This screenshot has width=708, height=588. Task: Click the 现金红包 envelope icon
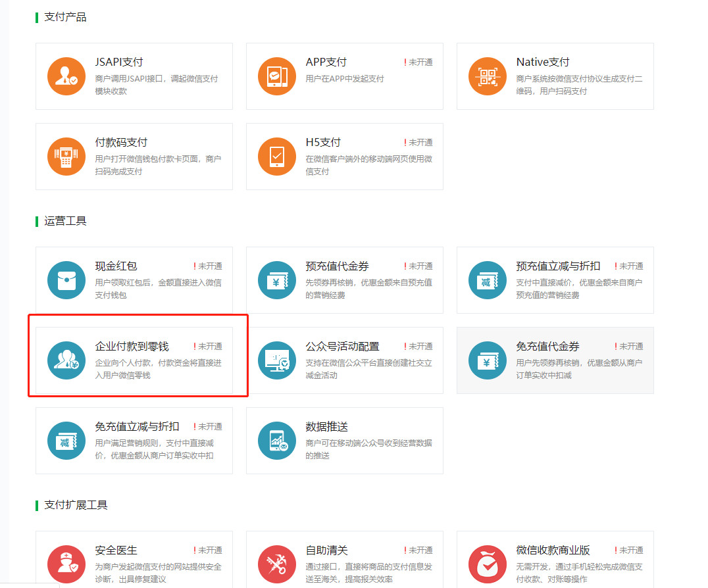click(x=66, y=280)
